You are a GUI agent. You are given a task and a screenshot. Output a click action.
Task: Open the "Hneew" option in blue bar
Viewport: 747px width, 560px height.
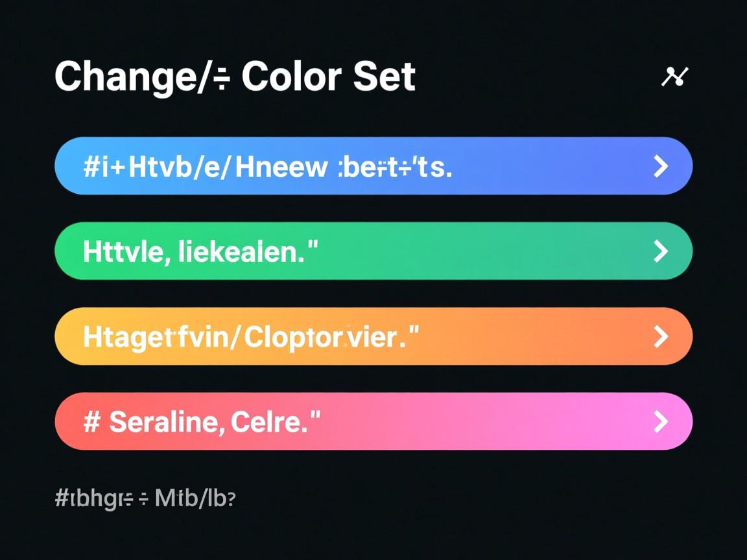pyautogui.click(x=281, y=168)
